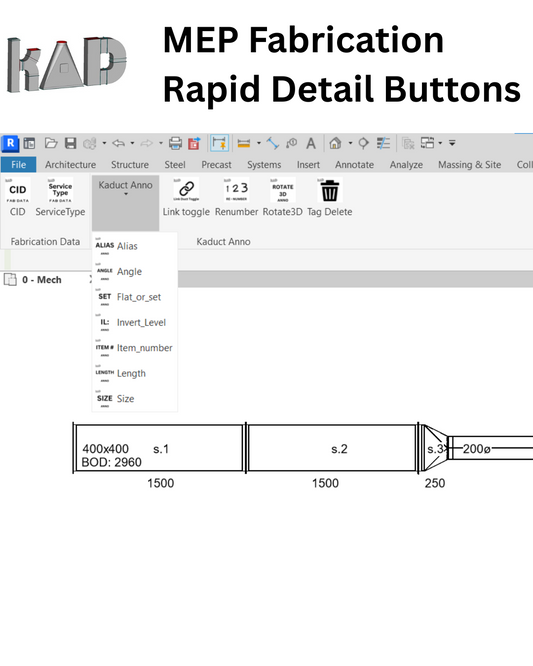Image resolution: width=533 pixels, height=666 pixels.
Task: Click the export PDF icon
Action: point(194,143)
